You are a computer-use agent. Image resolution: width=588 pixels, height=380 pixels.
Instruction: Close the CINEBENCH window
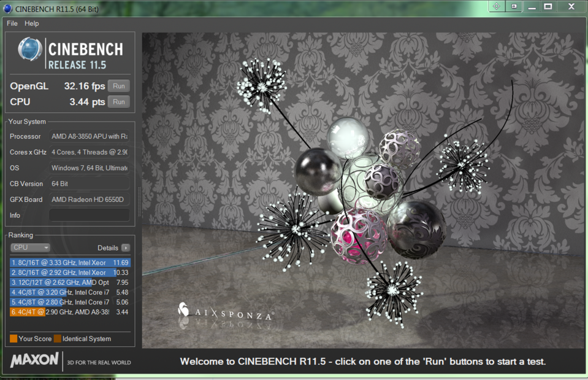pyautogui.click(x=571, y=6)
